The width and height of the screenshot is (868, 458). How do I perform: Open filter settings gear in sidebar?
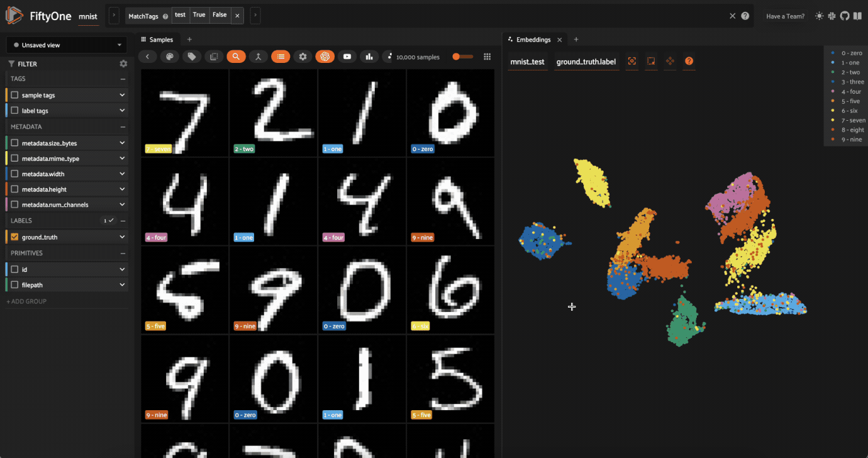pyautogui.click(x=123, y=64)
